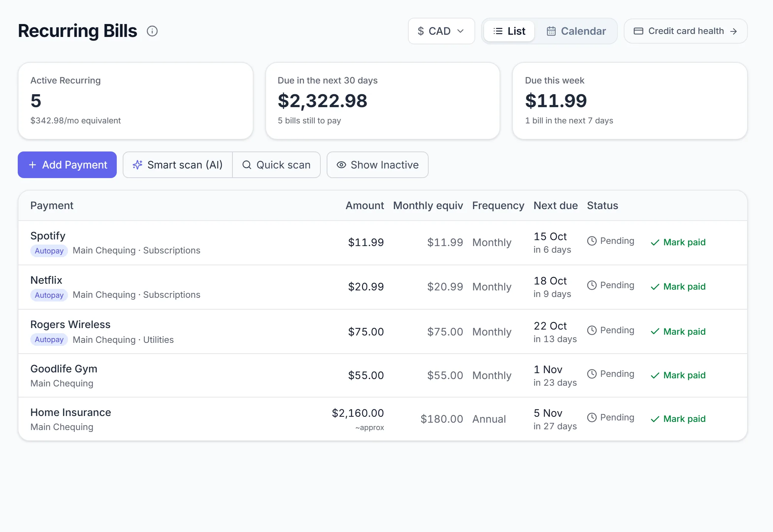Switch to Calendar view

576,31
